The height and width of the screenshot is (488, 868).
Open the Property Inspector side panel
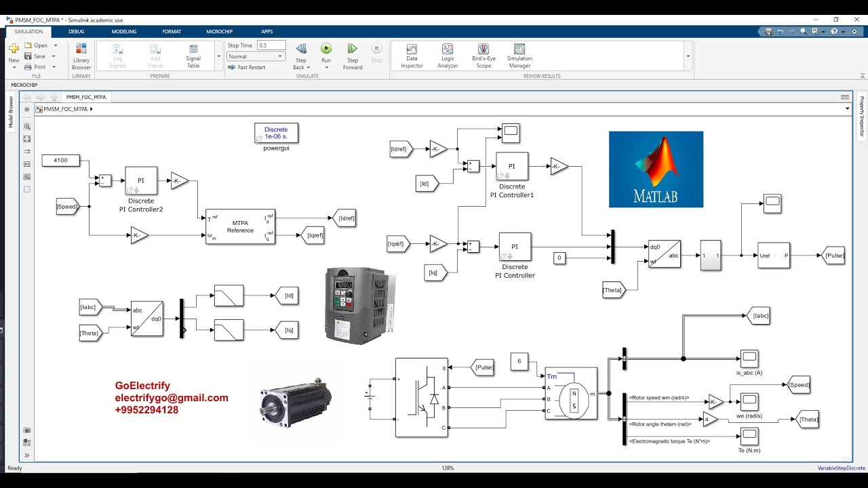862,116
